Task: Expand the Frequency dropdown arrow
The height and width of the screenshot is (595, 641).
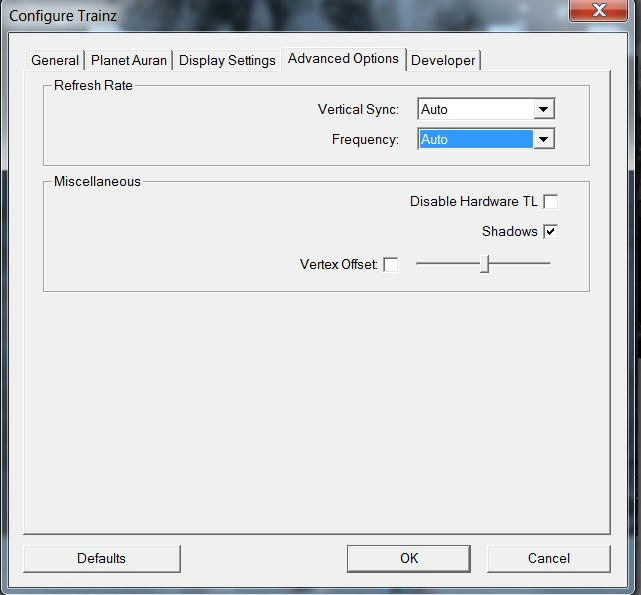Action: [543, 140]
